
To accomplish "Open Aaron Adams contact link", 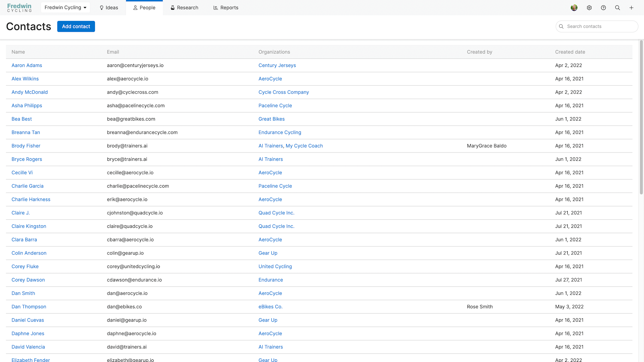I will [27, 65].
